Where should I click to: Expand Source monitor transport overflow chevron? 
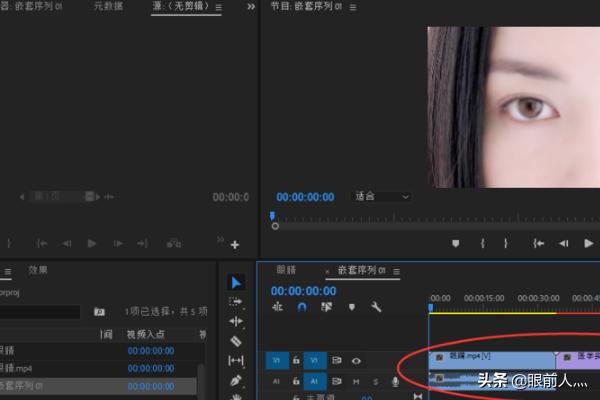(220, 239)
